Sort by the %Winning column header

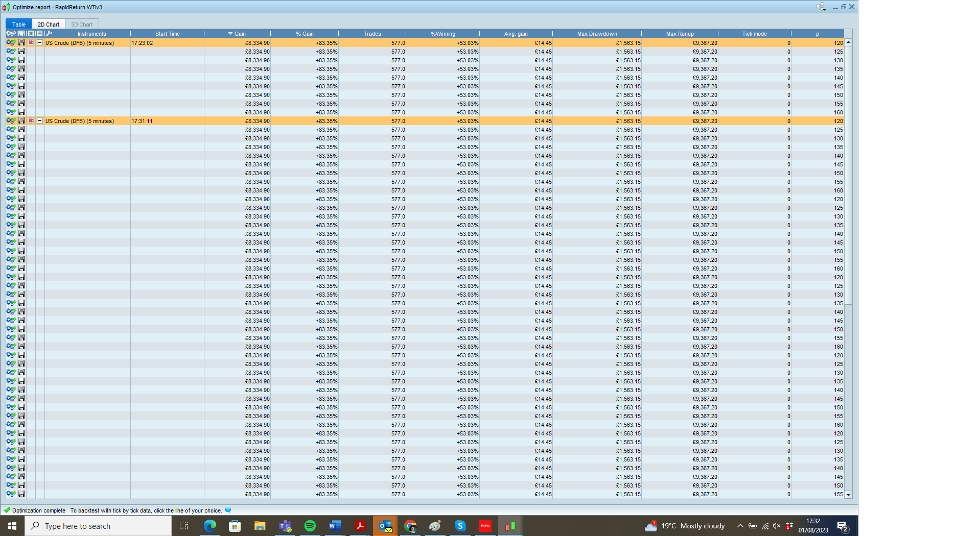pos(443,34)
